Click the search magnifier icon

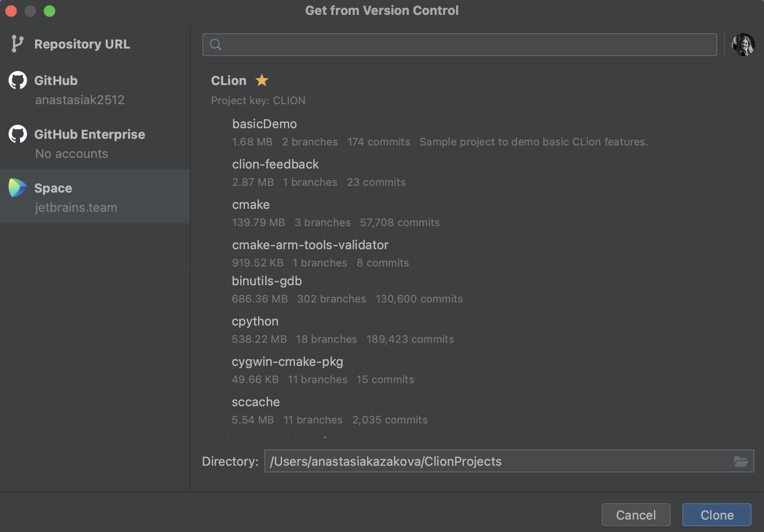point(216,45)
